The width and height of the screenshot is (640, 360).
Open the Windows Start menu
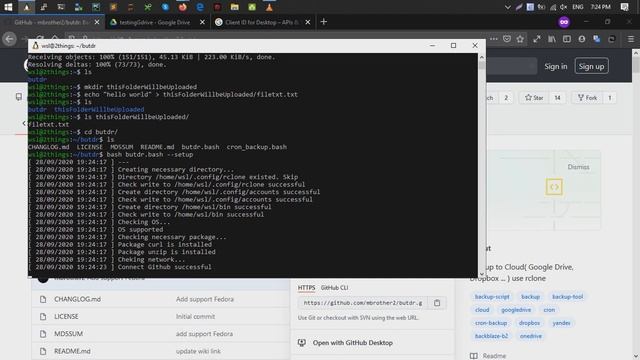[x=8, y=7]
